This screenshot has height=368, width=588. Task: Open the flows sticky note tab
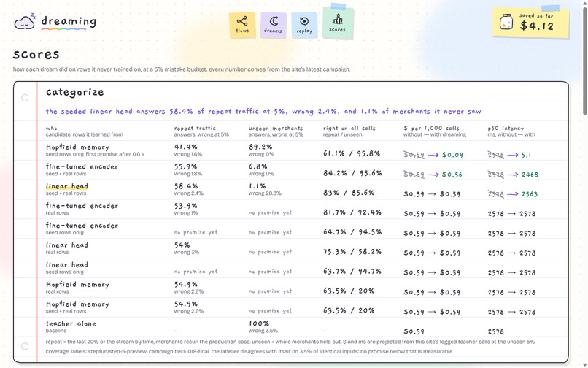tap(242, 25)
